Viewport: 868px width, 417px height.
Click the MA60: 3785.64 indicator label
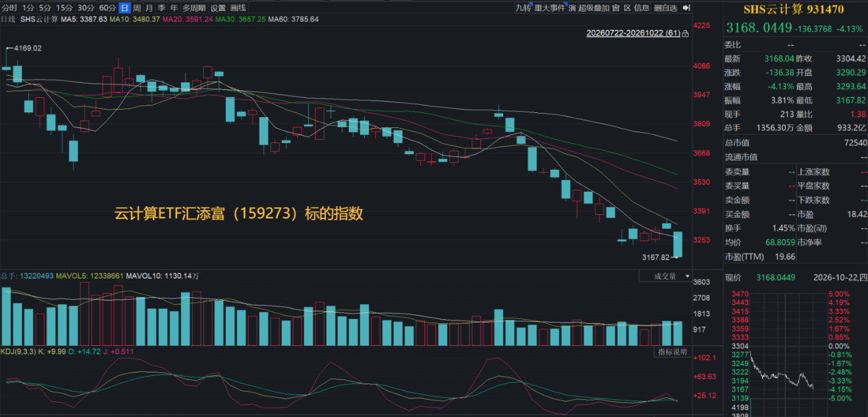tap(293, 19)
